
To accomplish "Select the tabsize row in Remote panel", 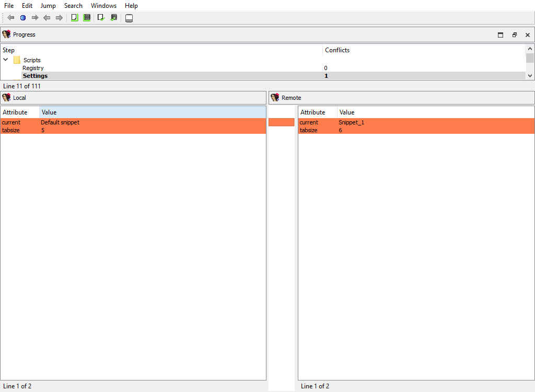I will pyautogui.click(x=309, y=130).
